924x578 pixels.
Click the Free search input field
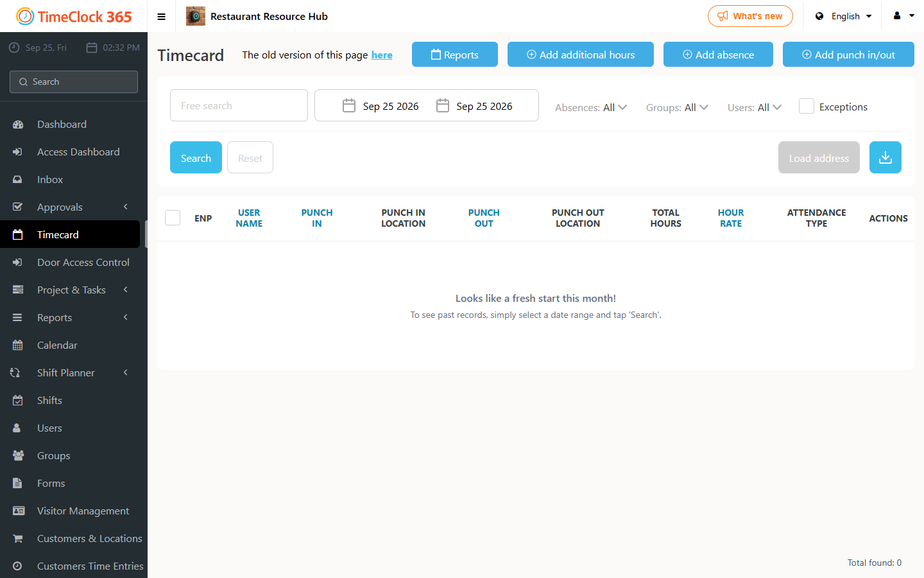tap(239, 105)
